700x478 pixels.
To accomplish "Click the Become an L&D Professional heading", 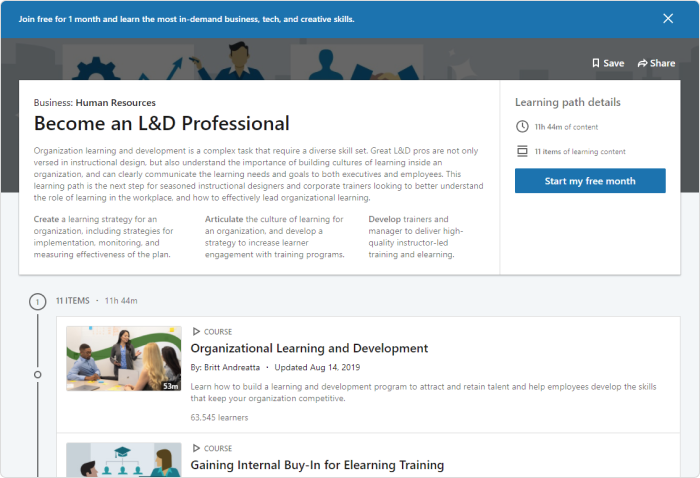I will (162, 124).
